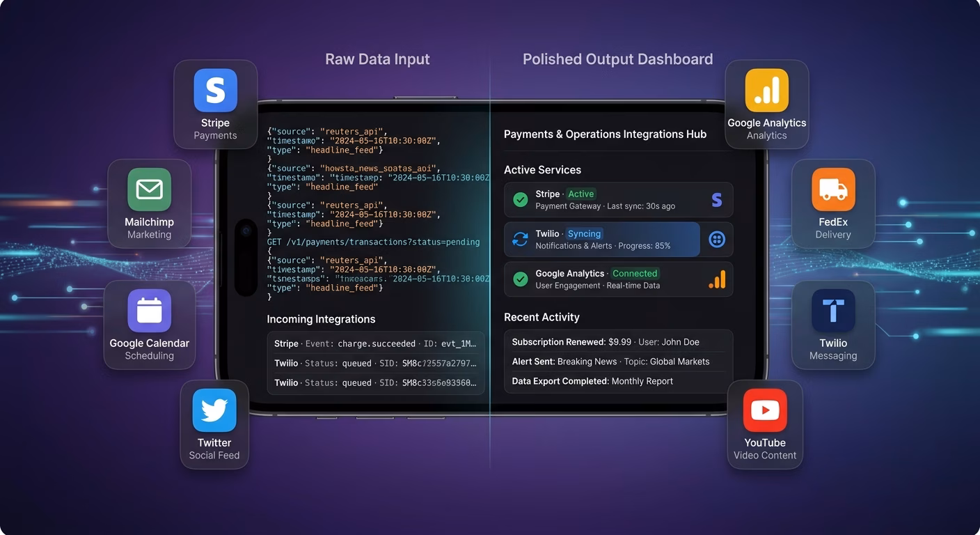Click the blue sync arrows beside Twilio
The width and height of the screenshot is (980, 535).
tap(520, 240)
